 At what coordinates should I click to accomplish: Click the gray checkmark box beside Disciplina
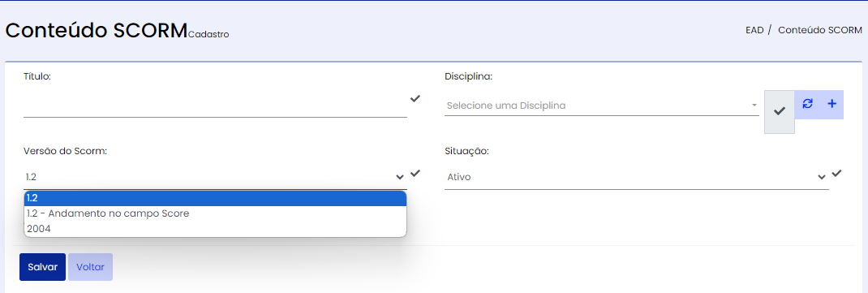click(x=780, y=111)
